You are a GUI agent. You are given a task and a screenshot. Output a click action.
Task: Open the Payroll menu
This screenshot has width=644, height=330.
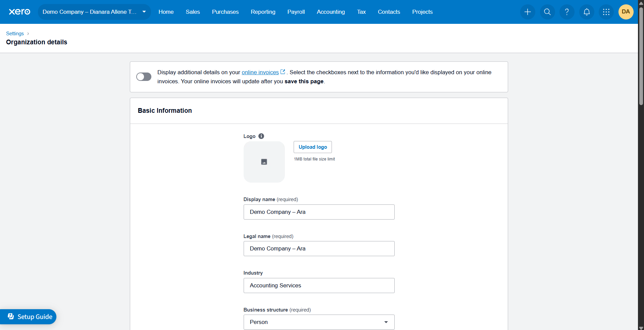(x=296, y=12)
